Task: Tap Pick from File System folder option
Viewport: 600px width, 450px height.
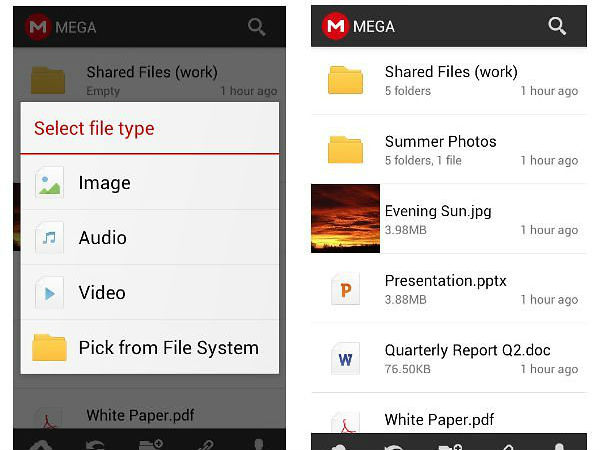Action: click(x=150, y=348)
